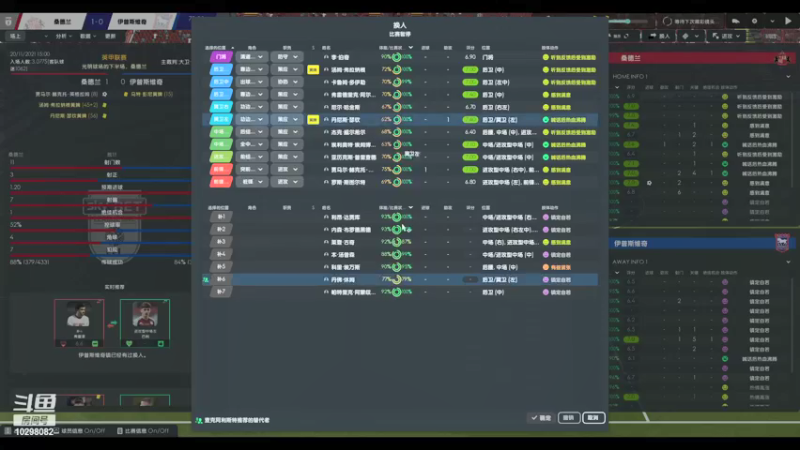Viewport: 800px width, 450px height.
Task: Click 6.90 rating in goalkeeper row
Action: 470,57
